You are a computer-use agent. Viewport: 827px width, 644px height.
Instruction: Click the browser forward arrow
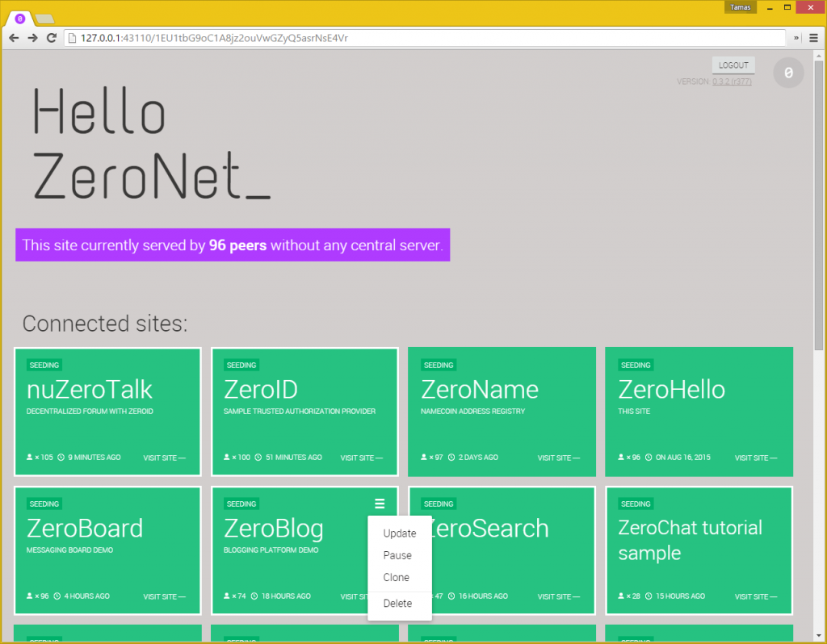(x=32, y=38)
